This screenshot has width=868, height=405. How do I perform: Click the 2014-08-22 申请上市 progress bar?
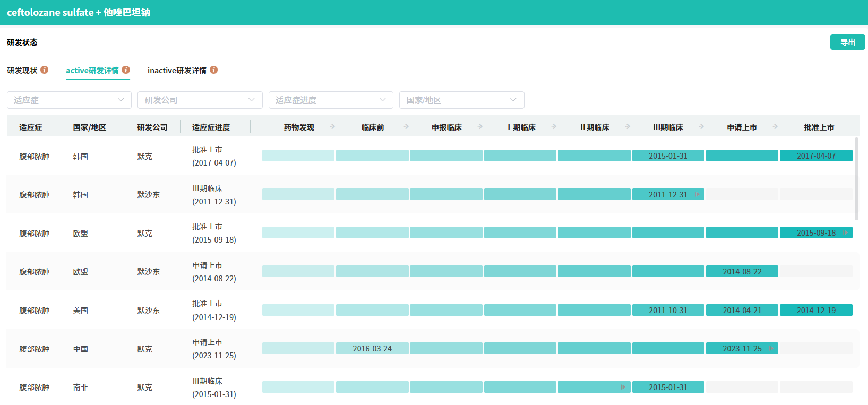(742, 272)
